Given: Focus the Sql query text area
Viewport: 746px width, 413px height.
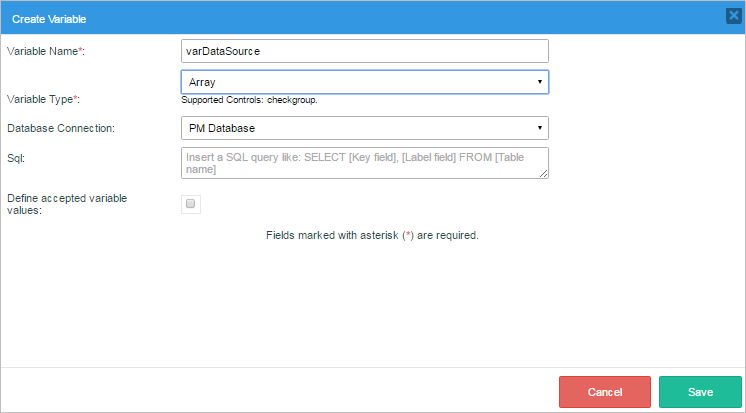Looking at the screenshot, I should coord(365,163).
